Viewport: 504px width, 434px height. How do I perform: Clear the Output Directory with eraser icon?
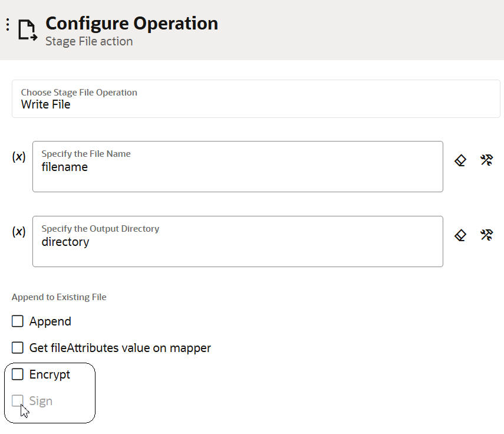click(460, 235)
